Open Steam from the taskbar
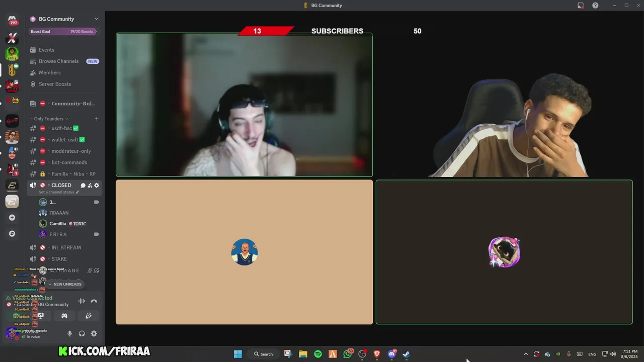Image resolution: width=644 pixels, height=362 pixels. (x=406, y=354)
